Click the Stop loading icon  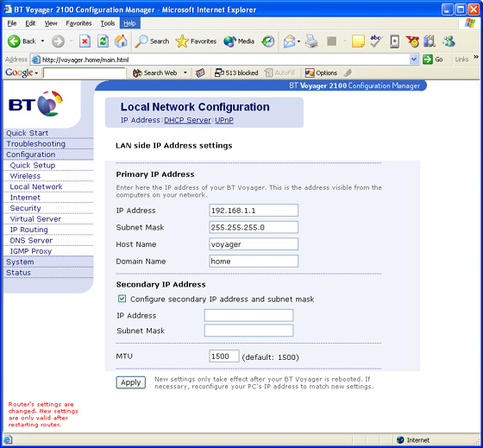point(85,41)
